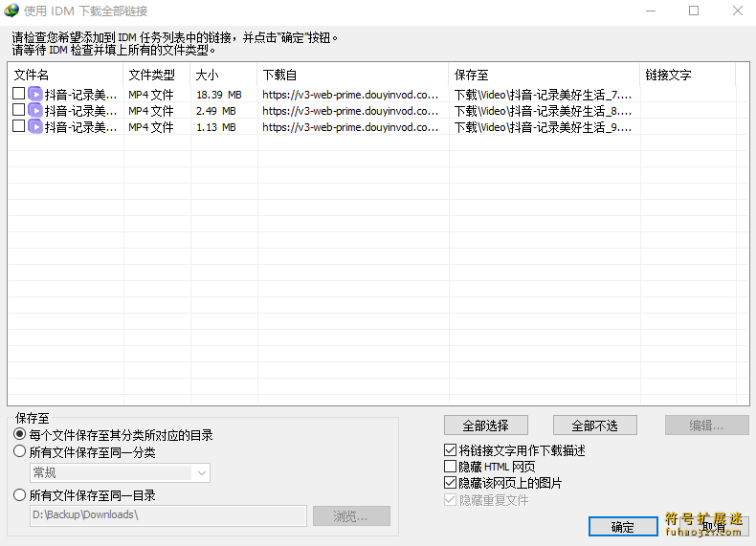756x546 pixels.
Task: Click save path ending 记录美好生活_9
Action: (x=543, y=127)
